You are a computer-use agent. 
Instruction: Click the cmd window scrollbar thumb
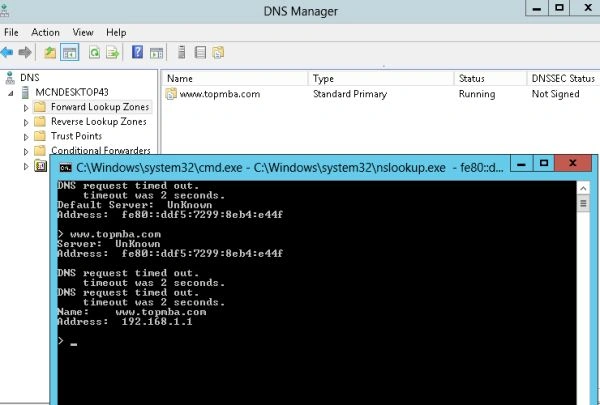(x=583, y=203)
